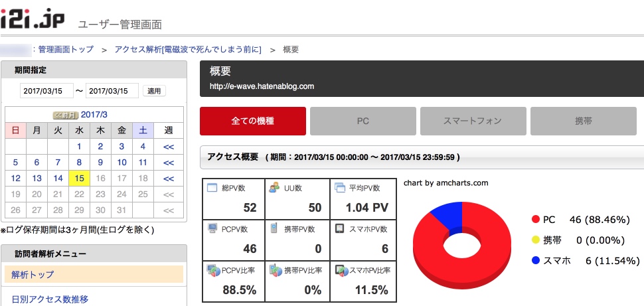This screenshot has width=644, height=306.
Task: Select day 13 in the calendar
Action: [x=37, y=179]
